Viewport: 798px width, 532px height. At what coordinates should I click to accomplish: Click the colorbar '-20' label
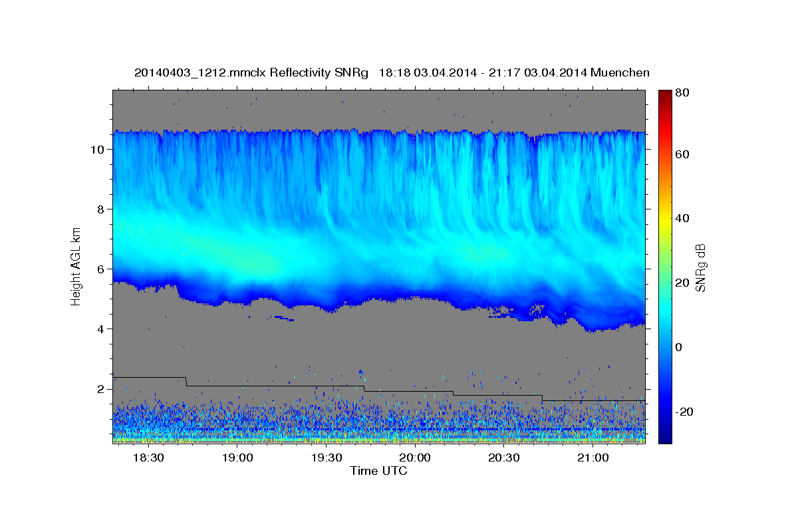click(x=684, y=412)
